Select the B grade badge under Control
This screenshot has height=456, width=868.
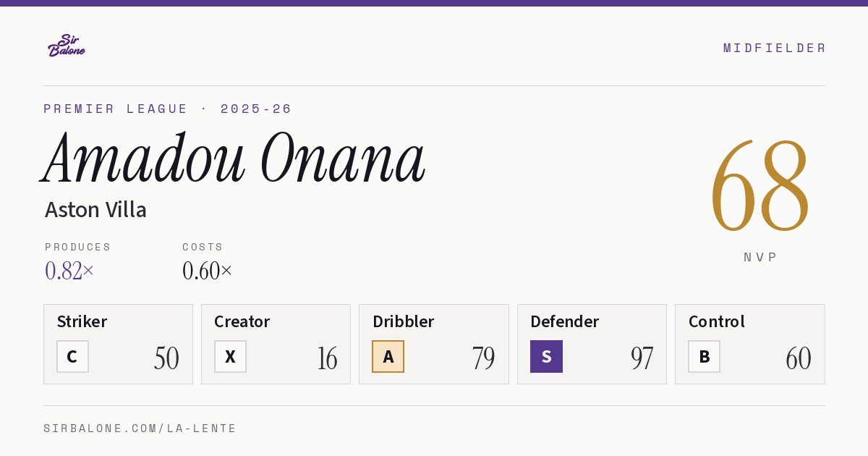[x=704, y=356]
